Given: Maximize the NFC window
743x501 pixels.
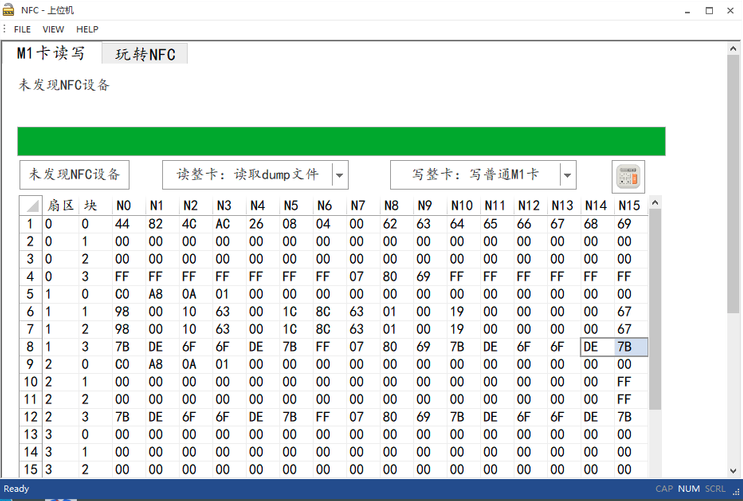Looking at the screenshot, I should pos(709,10).
